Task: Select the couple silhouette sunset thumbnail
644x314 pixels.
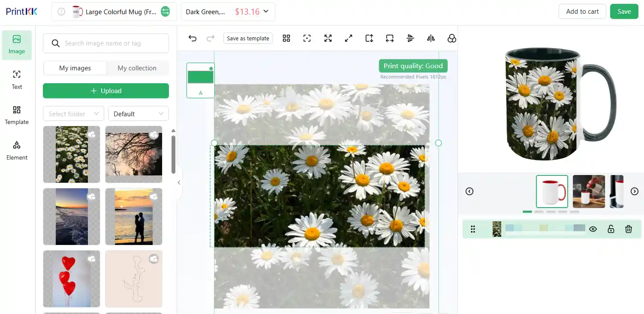Action: point(134,217)
